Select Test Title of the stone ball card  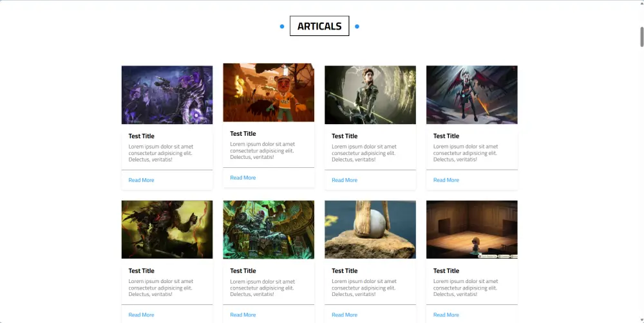pyautogui.click(x=345, y=270)
